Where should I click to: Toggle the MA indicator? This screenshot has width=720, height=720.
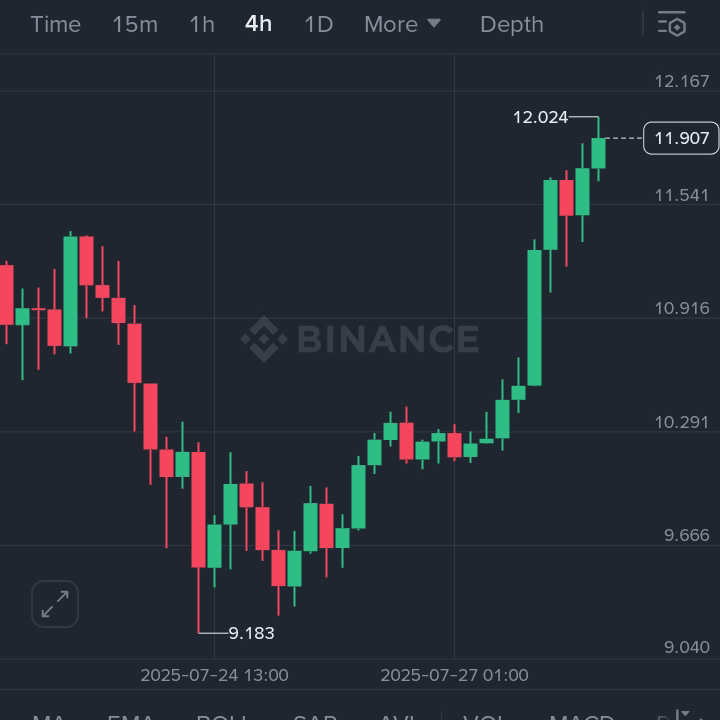tap(49, 715)
